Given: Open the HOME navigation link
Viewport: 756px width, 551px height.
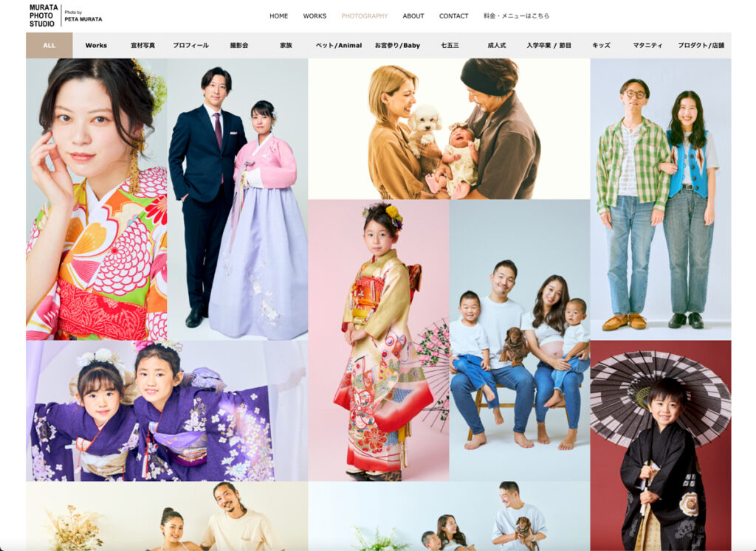Looking at the screenshot, I should [278, 15].
